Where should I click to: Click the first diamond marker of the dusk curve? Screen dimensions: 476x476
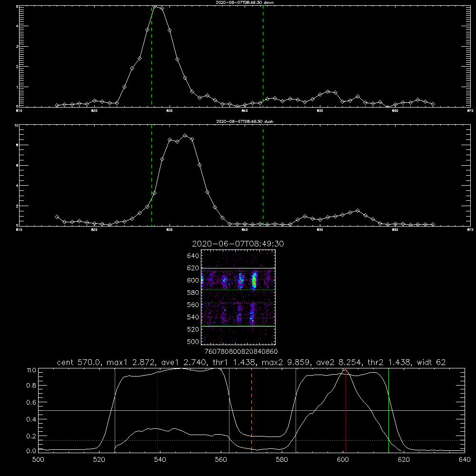point(57,217)
